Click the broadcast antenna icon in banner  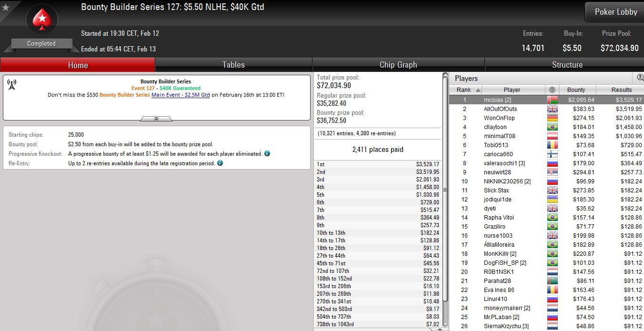point(12,85)
